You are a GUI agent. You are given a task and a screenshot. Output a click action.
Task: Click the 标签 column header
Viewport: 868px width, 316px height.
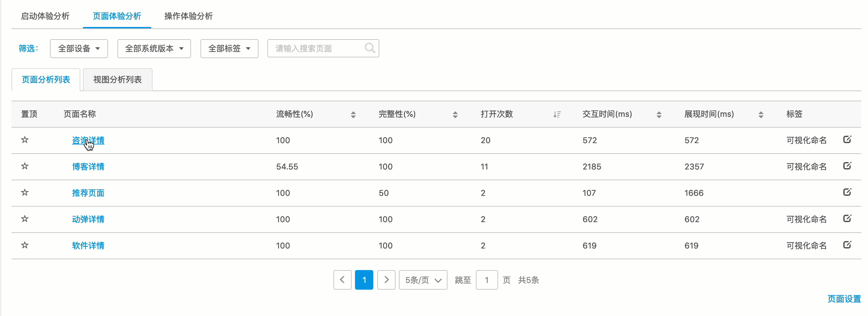tap(794, 114)
